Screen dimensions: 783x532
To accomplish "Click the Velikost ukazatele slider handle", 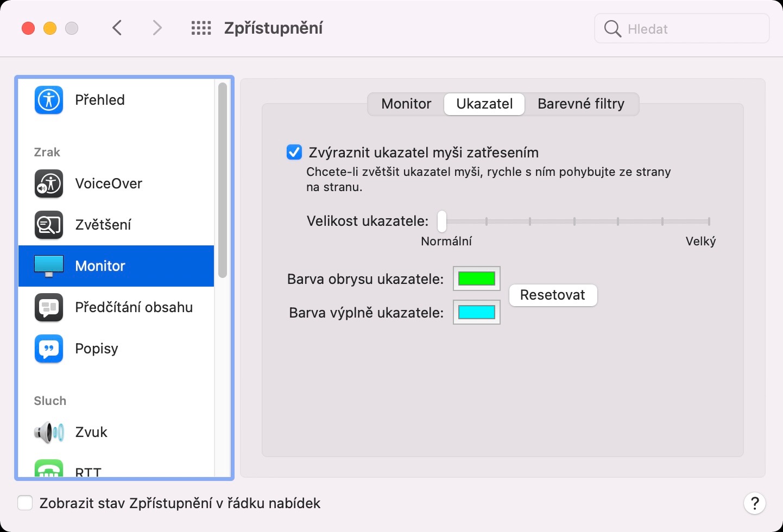I will click(442, 221).
